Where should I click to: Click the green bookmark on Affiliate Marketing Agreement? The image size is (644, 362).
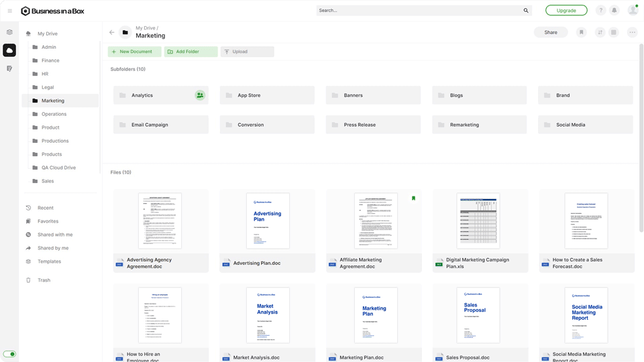coord(414,198)
